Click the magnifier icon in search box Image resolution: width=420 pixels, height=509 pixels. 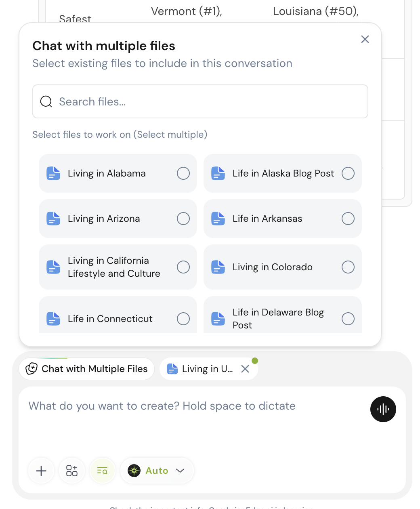pos(46,101)
